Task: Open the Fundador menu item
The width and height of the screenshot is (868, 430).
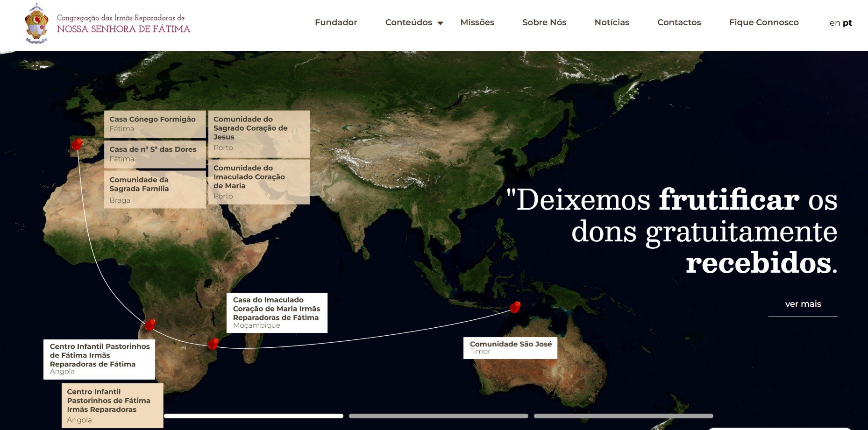Action: 336,22
